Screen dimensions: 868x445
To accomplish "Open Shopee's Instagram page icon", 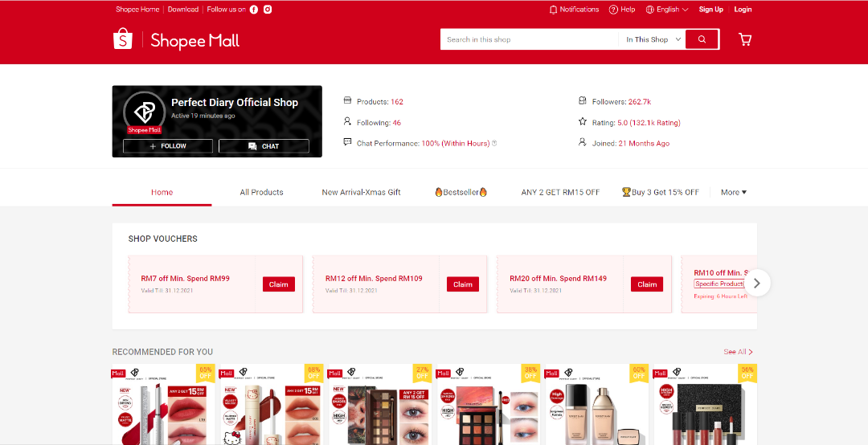I will coord(268,10).
